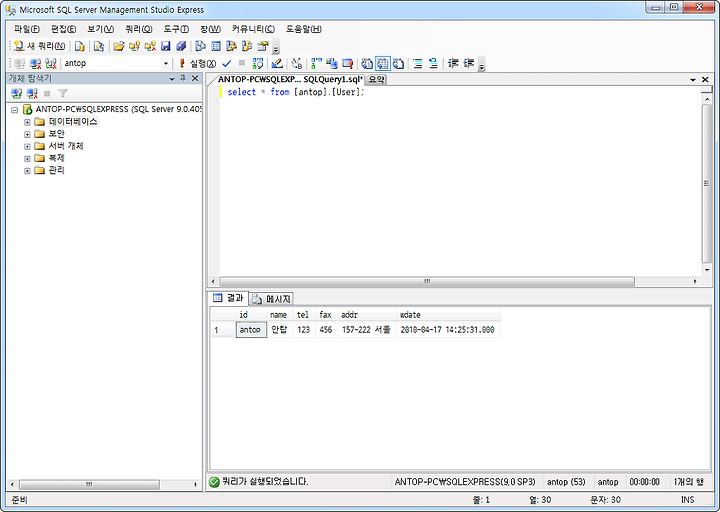The width and height of the screenshot is (720, 512).
Task: Toggle Include Client Statistics
Action: pos(332,63)
